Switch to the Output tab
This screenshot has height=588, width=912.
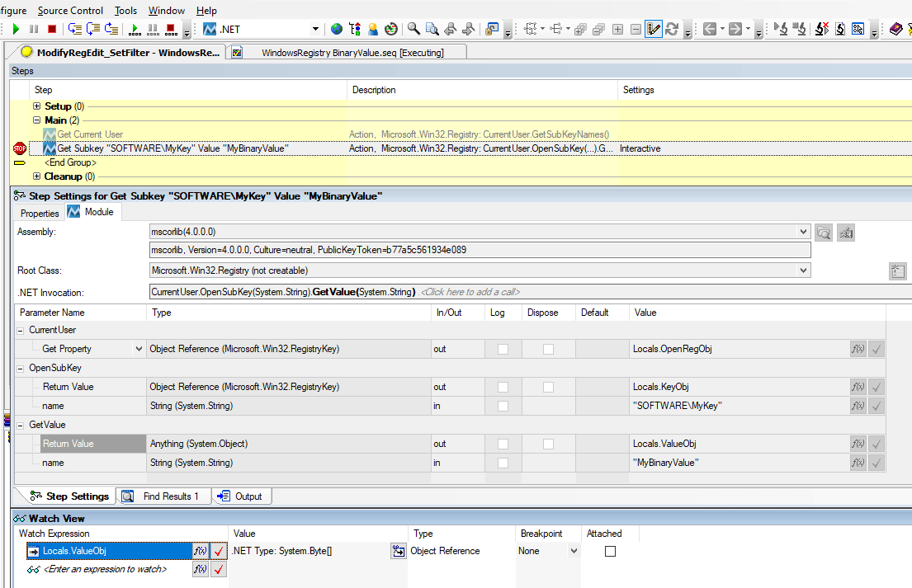241,496
